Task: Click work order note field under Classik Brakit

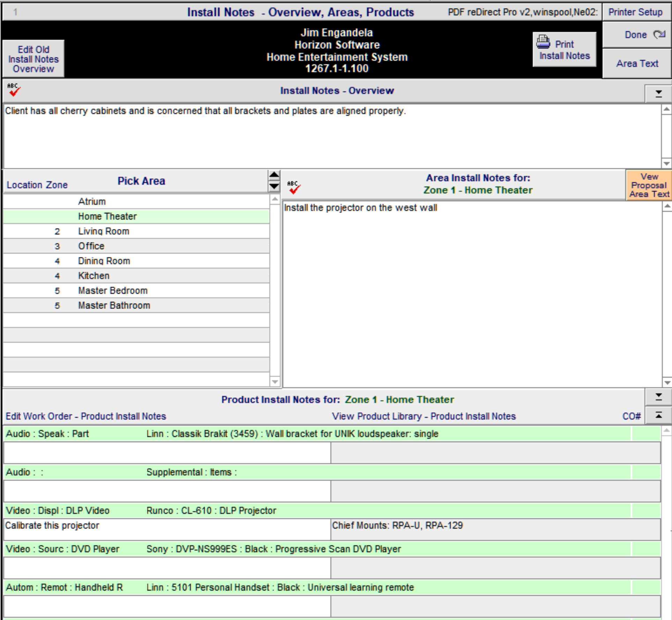Action: click(167, 452)
